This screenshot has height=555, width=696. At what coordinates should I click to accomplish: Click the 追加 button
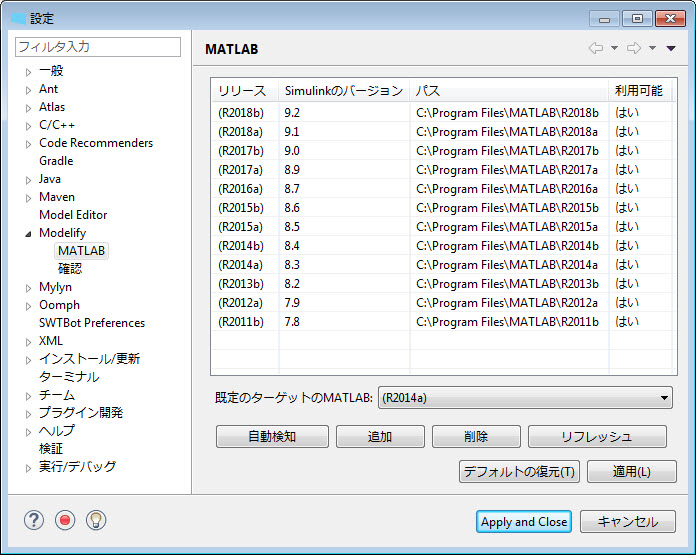(380, 436)
